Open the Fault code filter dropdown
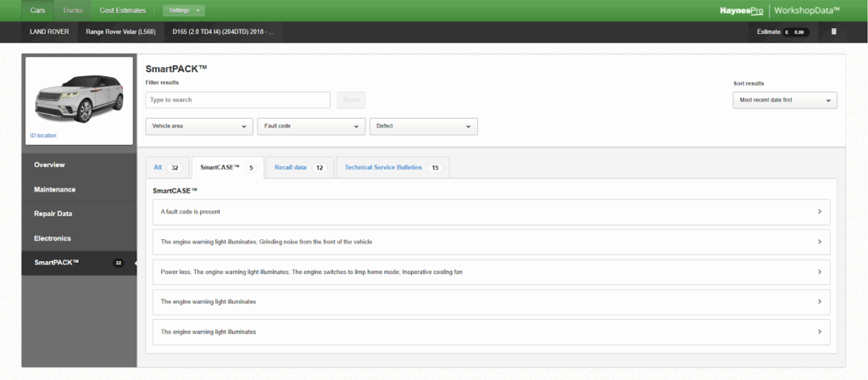Image resolution: width=868 pixels, height=380 pixels. (311, 126)
